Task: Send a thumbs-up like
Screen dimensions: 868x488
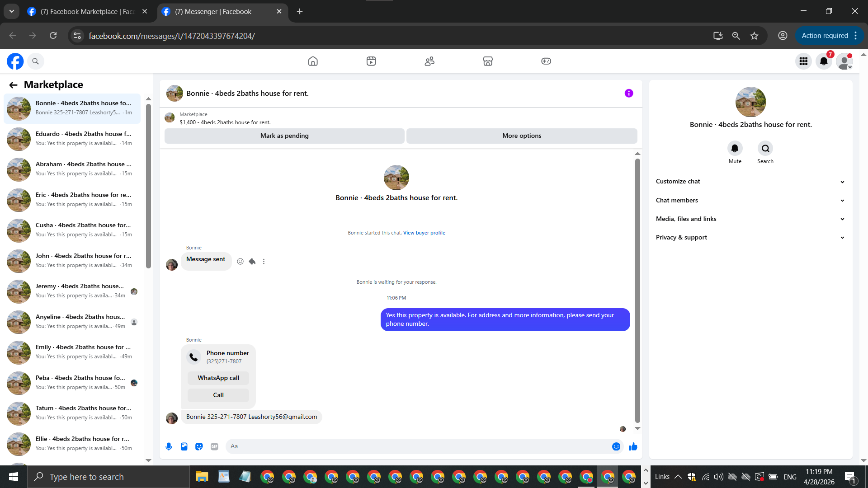Action: click(x=633, y=446)
